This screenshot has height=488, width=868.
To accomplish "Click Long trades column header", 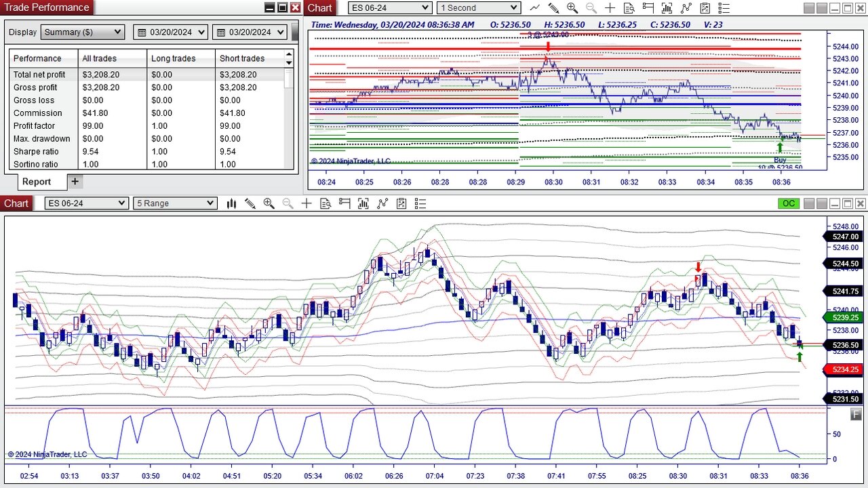I will coord(181,58).
